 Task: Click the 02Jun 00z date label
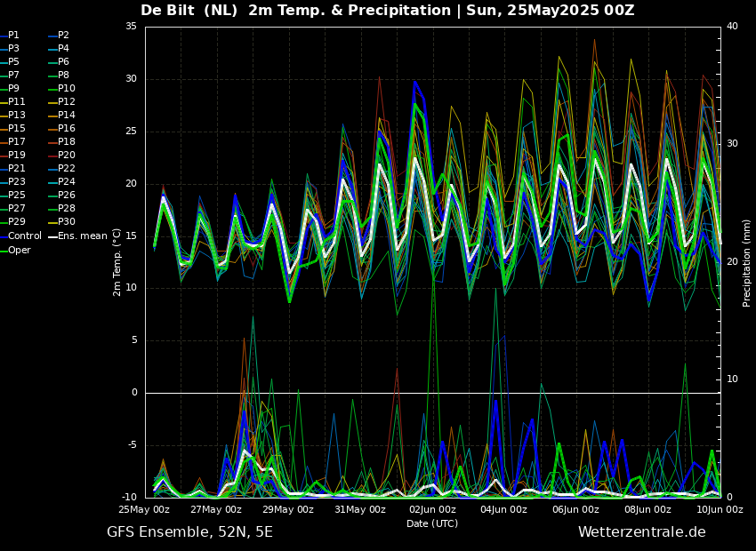pos(432,509)
